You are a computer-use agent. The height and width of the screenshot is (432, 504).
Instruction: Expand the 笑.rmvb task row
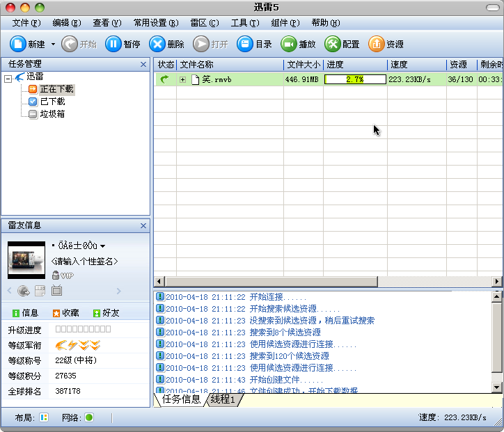[x=182, y=79]
